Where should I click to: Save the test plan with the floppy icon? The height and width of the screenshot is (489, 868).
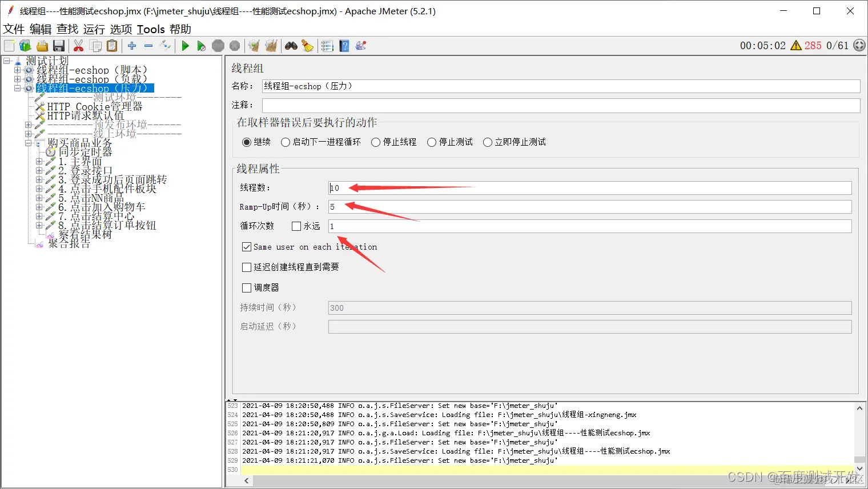tap(58, 46)
